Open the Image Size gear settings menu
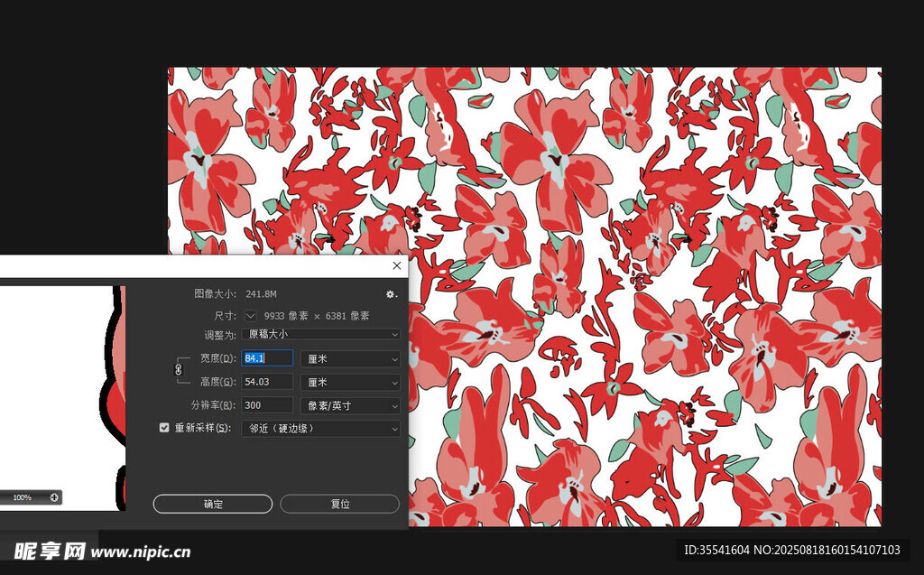Image resolution: width=924 pixels, height=575 pixels. (391, 294)
